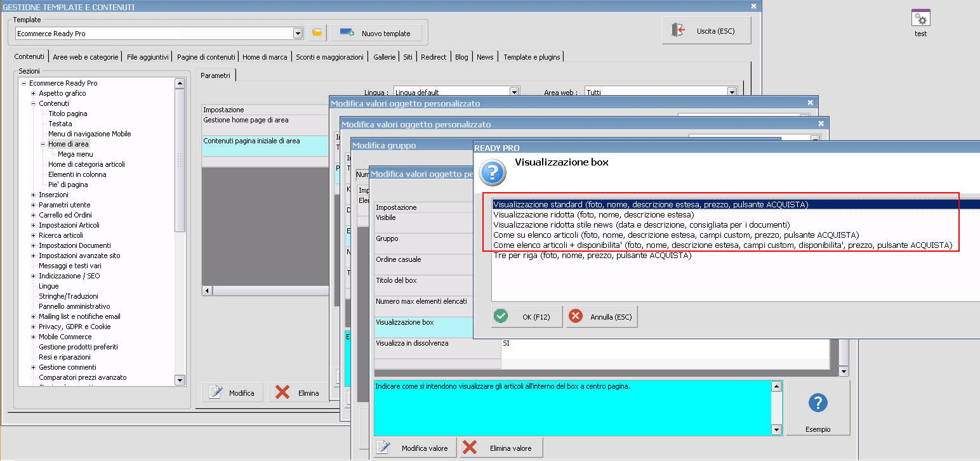
Task: Expand the Carrello ed Ordini node
Action: 33,215
